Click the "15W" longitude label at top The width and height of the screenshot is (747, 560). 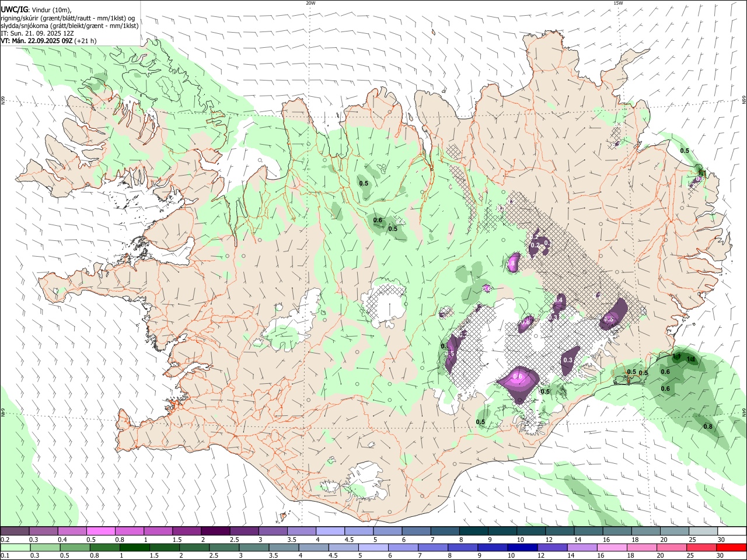click(x=618, y=3)
